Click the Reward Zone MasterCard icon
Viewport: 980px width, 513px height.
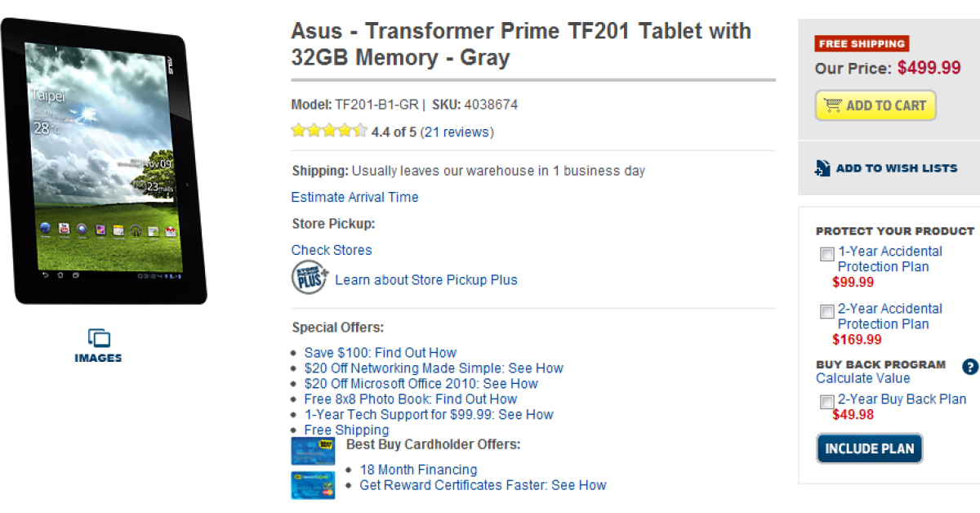[313, 484]
